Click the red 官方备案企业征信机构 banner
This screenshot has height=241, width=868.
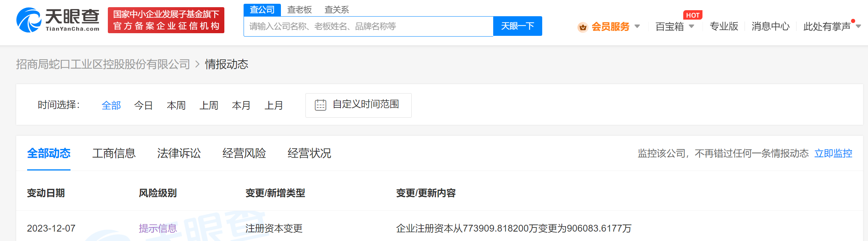[166, 20]
